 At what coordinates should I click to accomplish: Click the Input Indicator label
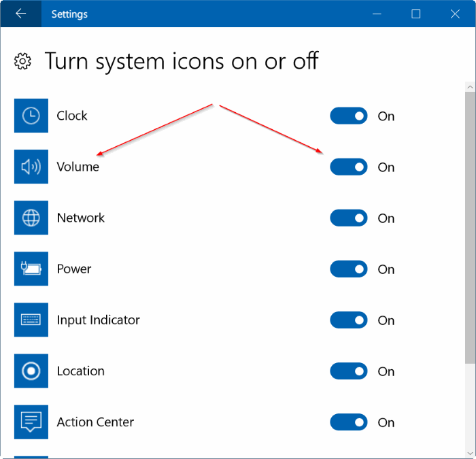99,320
